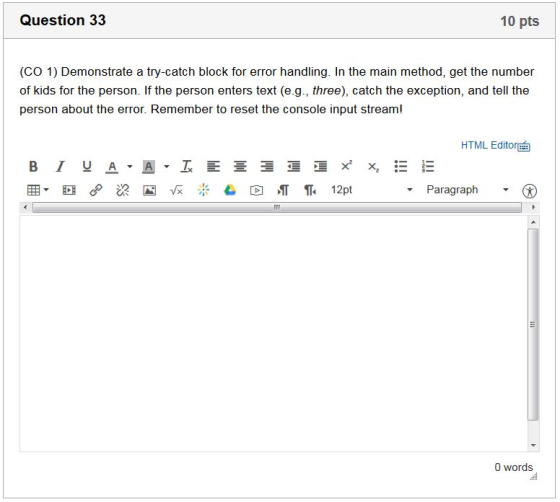Open the accessibility checker
The width and height of the screenshot is (560, 502).
[529, 191]
